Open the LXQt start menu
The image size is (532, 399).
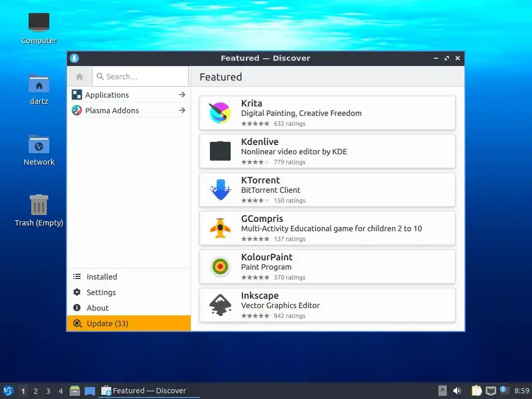[x=8, y=391]
